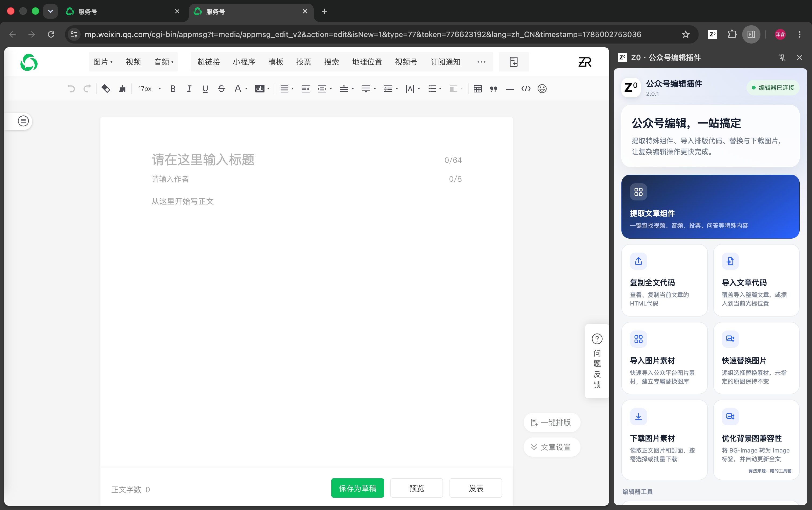Select 投票 from the insert menu
The image size is (812, 510).
[x=303, y=62]
